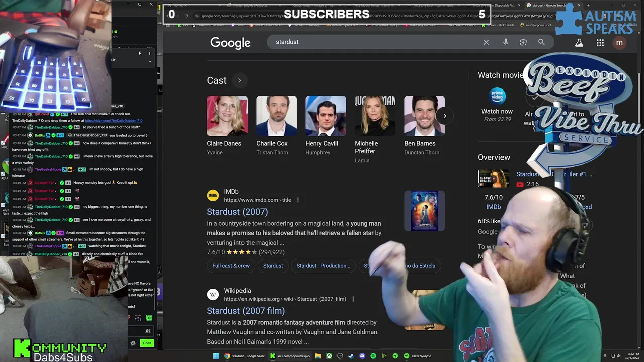Open Claire Danes cast photo
Screen dimensions: 644x362
[x=227, y=116]
